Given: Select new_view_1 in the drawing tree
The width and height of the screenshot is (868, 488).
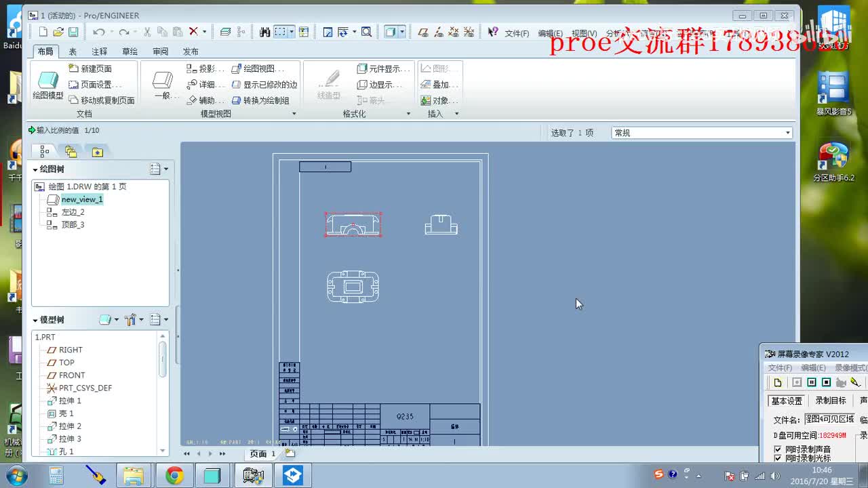Looking at the screenshot, I should pos(82,199).
